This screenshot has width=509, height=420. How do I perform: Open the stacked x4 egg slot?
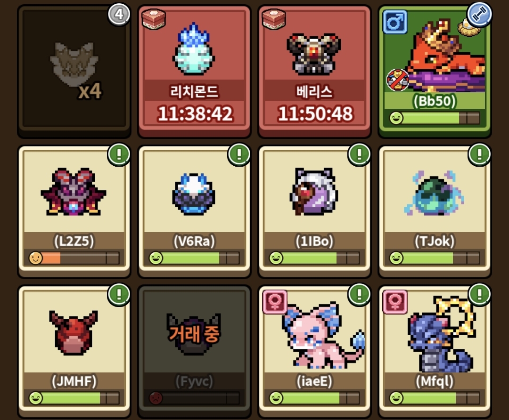point(74,72)
